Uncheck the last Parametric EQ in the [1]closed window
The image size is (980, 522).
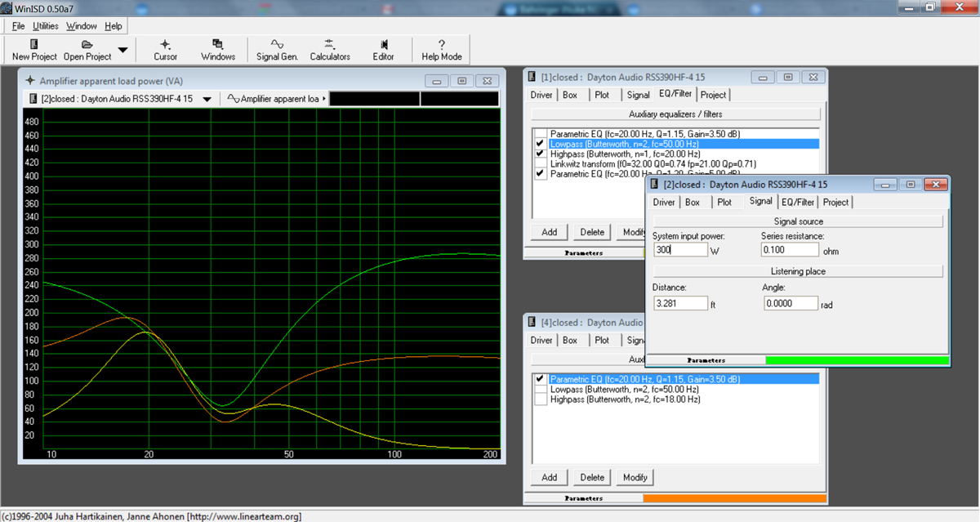coord(540,173)
